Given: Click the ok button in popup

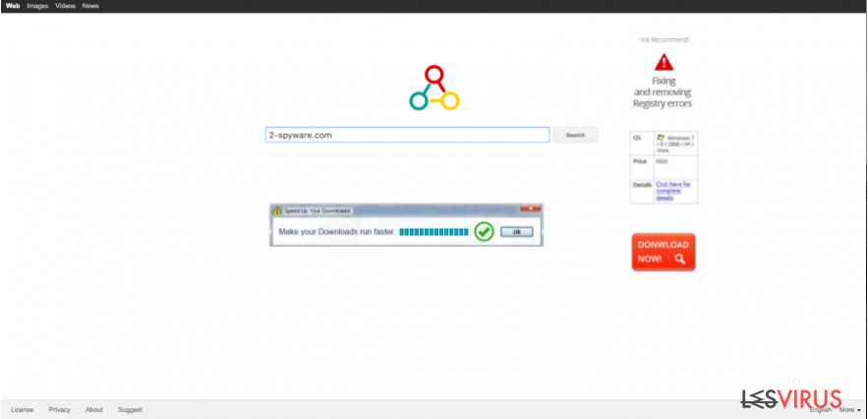Looking at the screenshot, I should coord(516,232).
